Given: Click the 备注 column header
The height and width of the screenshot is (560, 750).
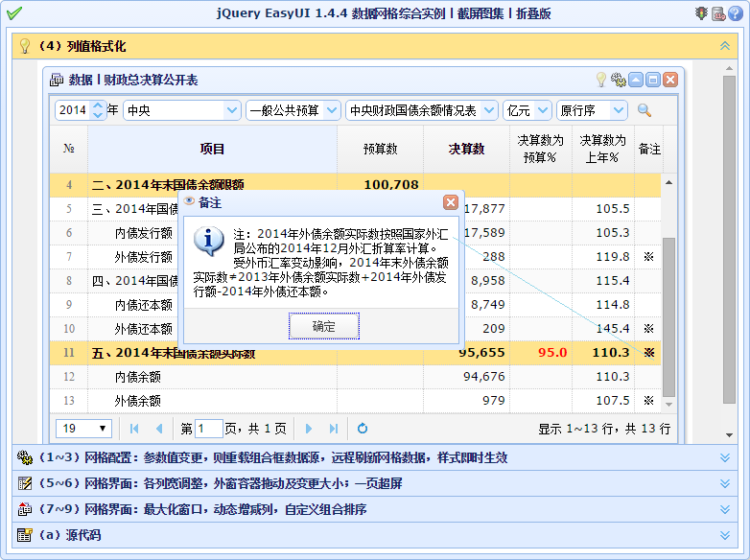Looking at the screenshot, I should click(x=649, y=149).
